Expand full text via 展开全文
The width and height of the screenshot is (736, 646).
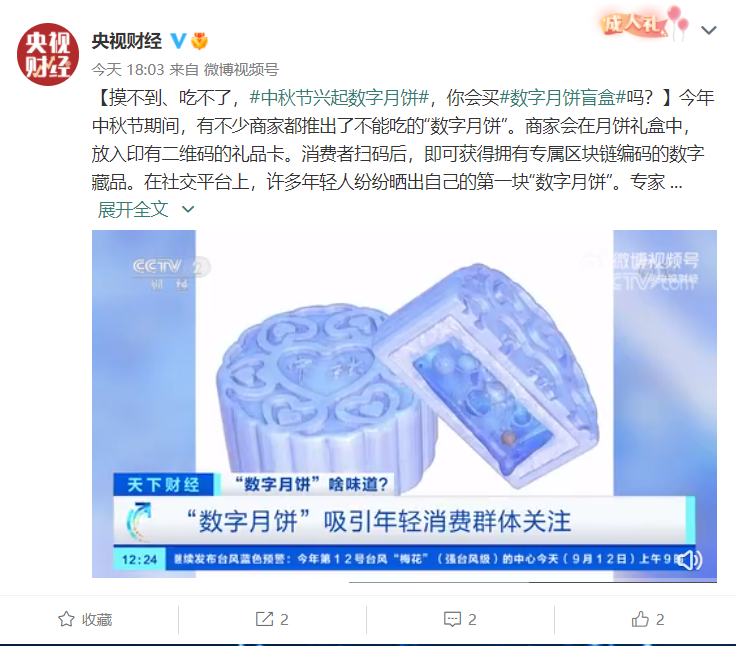[x=133, y=209]
